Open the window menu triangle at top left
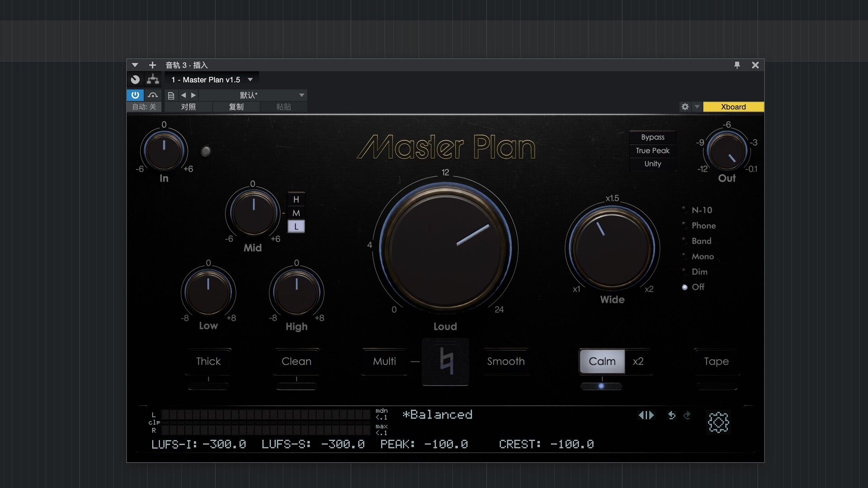The width and height of the screenshot is (868, 488). (135, 65)
